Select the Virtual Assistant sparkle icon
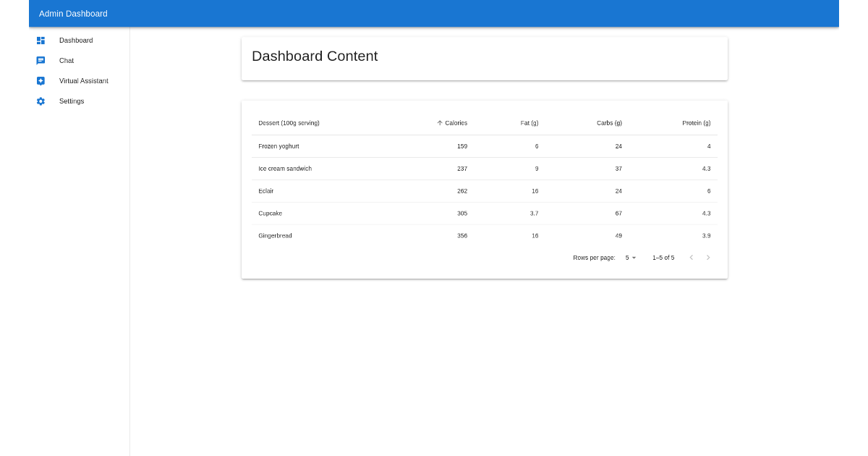 [x=41, y=80]
